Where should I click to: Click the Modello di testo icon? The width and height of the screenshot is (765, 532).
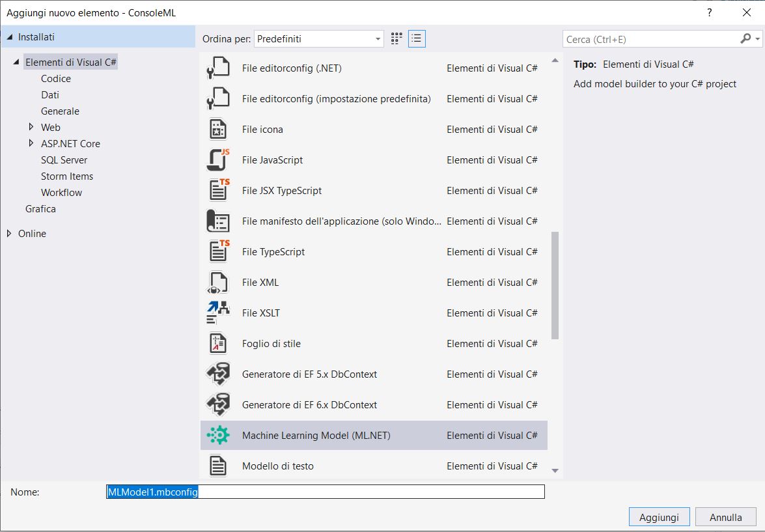point(217,466)
